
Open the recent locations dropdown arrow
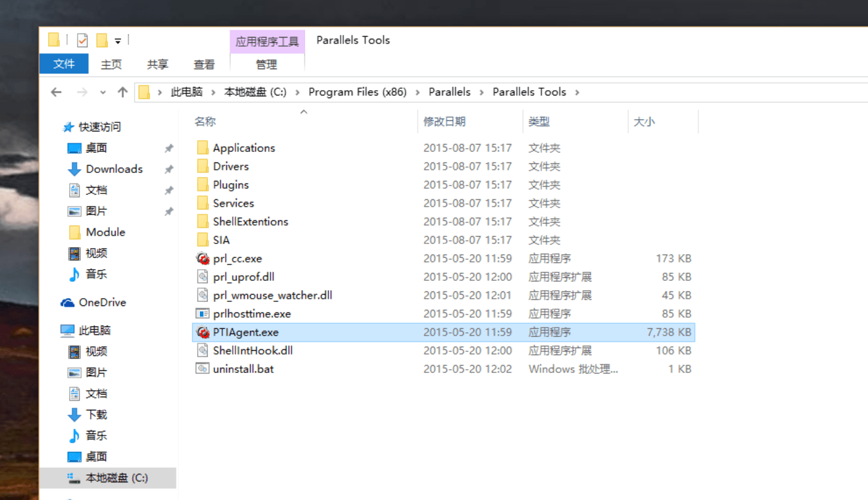pos(103,92)
